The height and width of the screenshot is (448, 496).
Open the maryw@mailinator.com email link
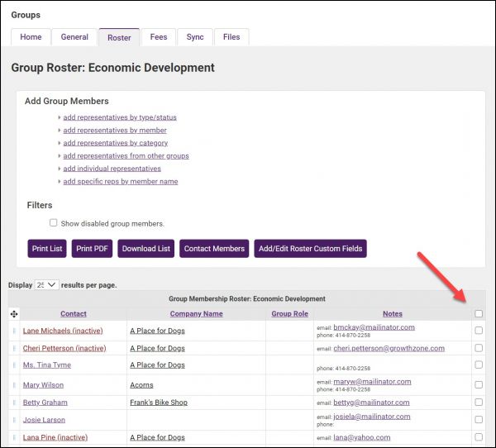(372, 381)
